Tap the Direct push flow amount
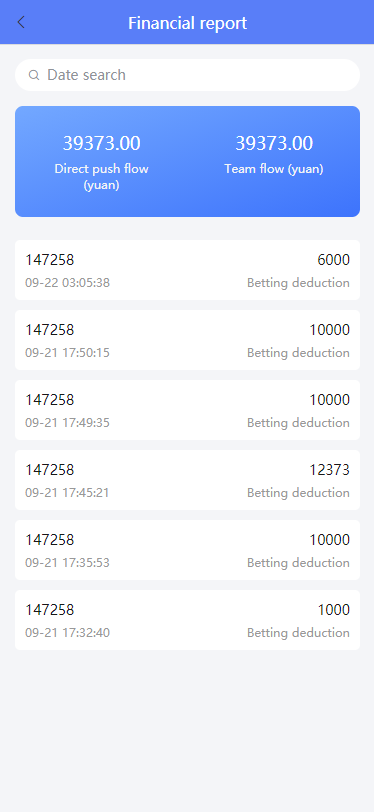This screenshot has height=812, width=374. click(102, 143)
